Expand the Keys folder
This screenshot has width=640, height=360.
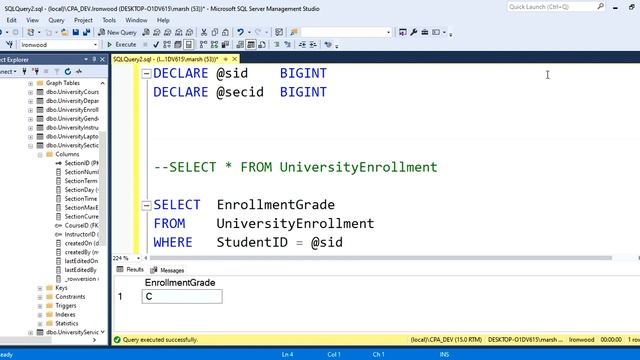pos(40,288)
